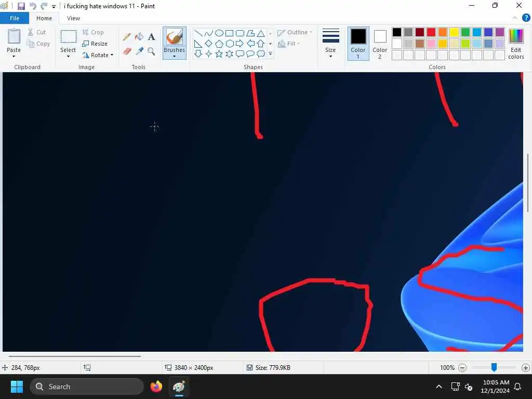The height and width of the screenshot is (399, 532).
Task: Choose the Four-point star shape
Action: [209, 54]
